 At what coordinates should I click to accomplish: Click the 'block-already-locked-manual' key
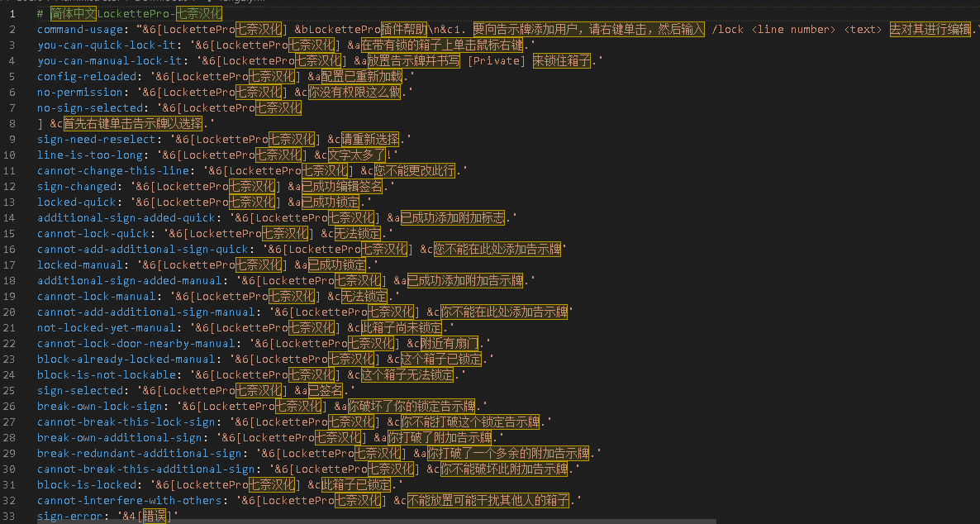pos(126,359)
